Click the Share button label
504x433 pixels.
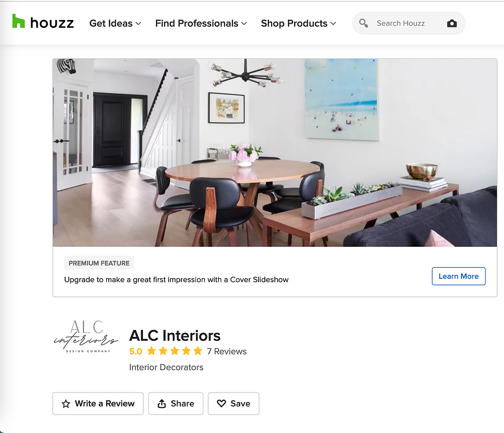[x=182, y=404]
